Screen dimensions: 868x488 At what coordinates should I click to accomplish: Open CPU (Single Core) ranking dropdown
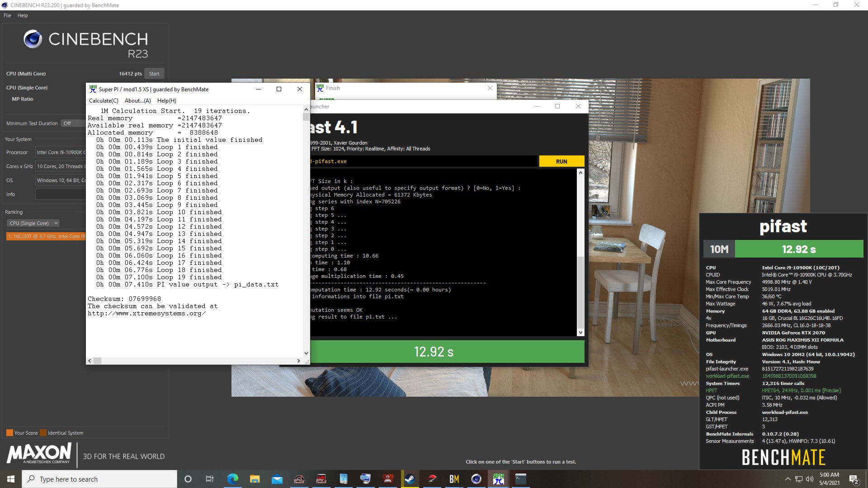pos(33,223)
